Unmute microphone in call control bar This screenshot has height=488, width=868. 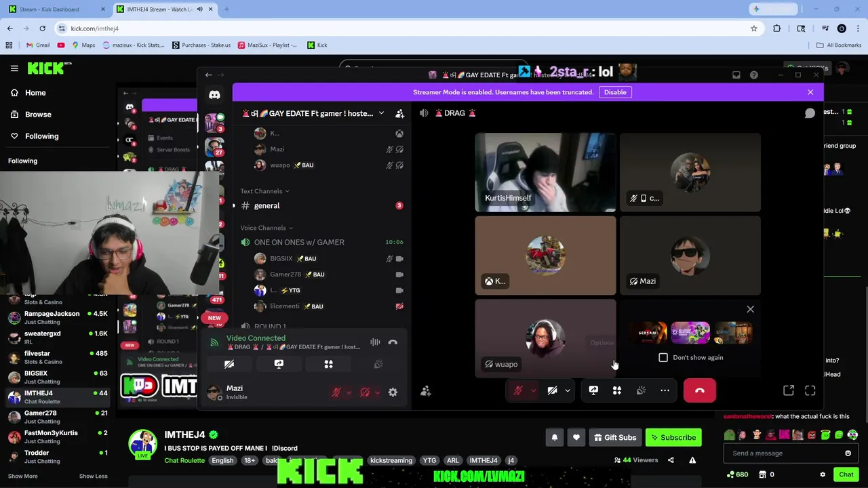click(x=518, y=390)
